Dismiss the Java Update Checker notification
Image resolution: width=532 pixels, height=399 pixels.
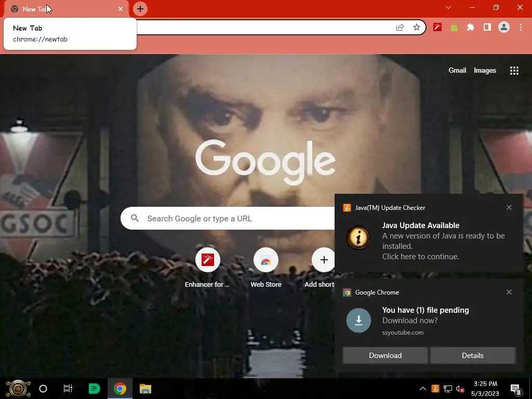pos(509,207)
